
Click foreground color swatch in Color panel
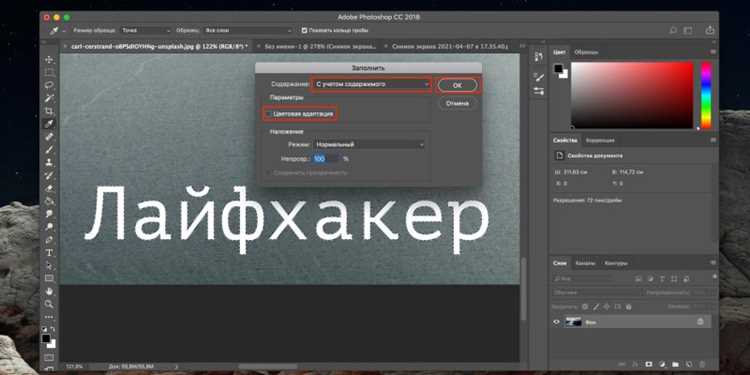(558, 68)
